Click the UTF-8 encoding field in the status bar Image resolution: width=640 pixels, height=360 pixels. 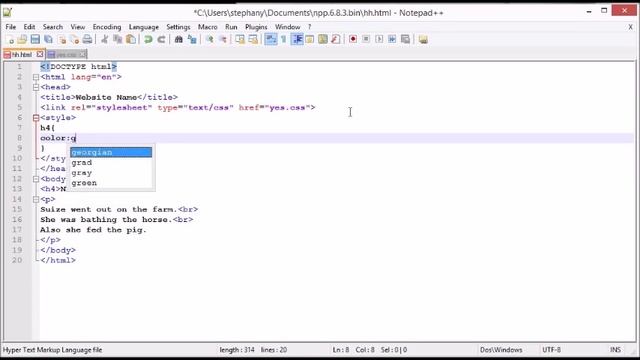(551, 350)
